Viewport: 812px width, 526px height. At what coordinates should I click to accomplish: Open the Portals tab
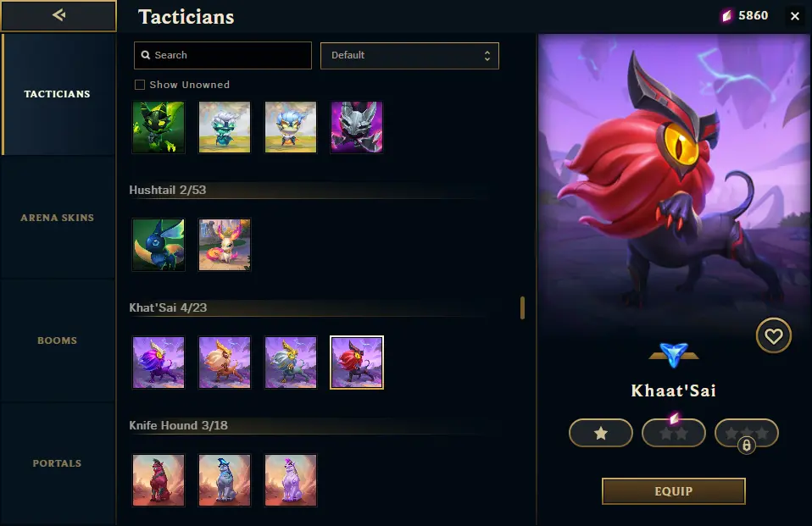click(58, 463)
